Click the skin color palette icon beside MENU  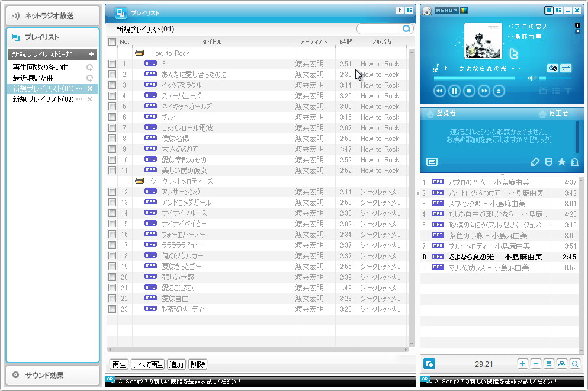click(x=464, y=10)
